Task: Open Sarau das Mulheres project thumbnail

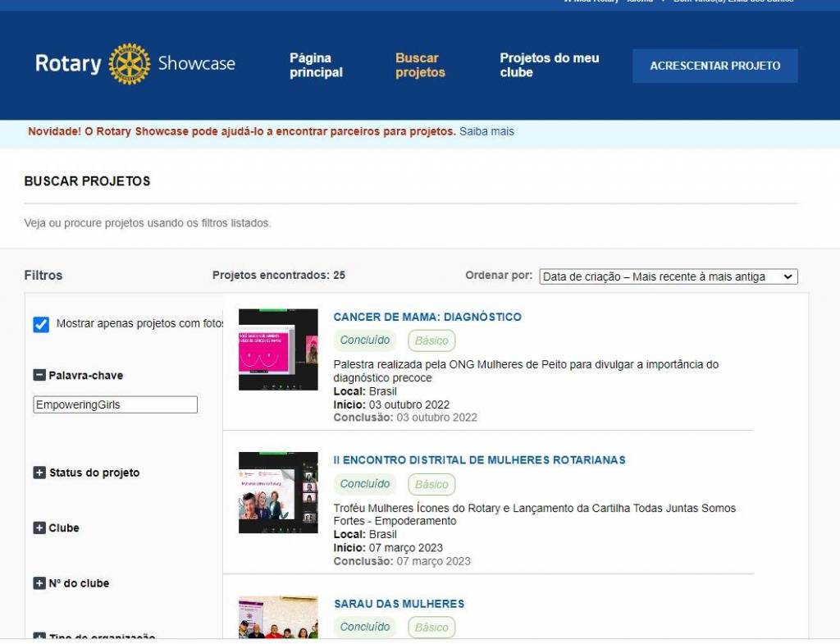Action: [278, 617]
